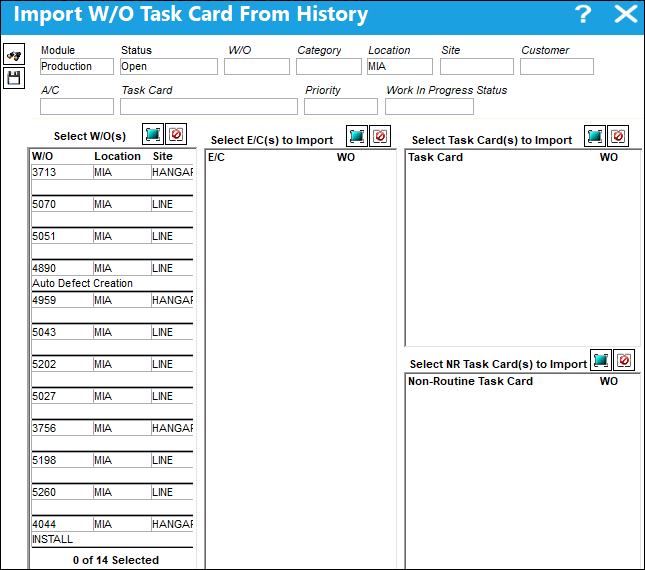645x570 pixels.
Task: Click the Auto Defect Creation description
Action: tap(82, 283)
